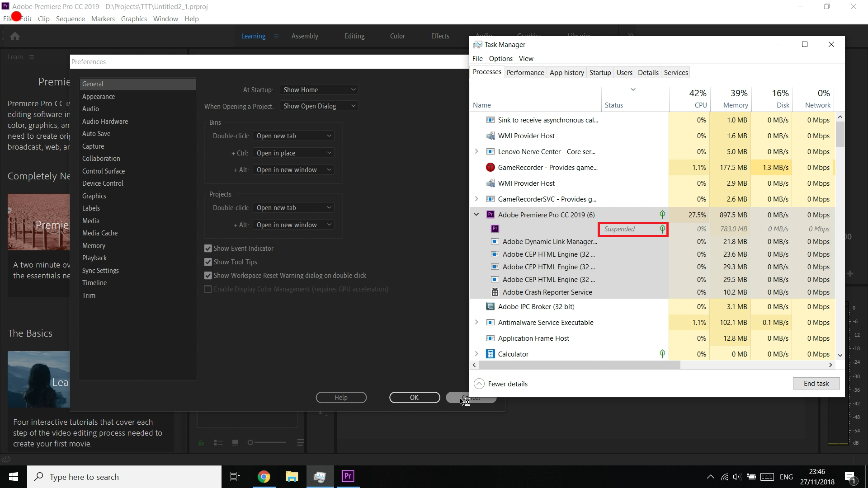Uncheck Show Event Indicator

coord(208,249)
